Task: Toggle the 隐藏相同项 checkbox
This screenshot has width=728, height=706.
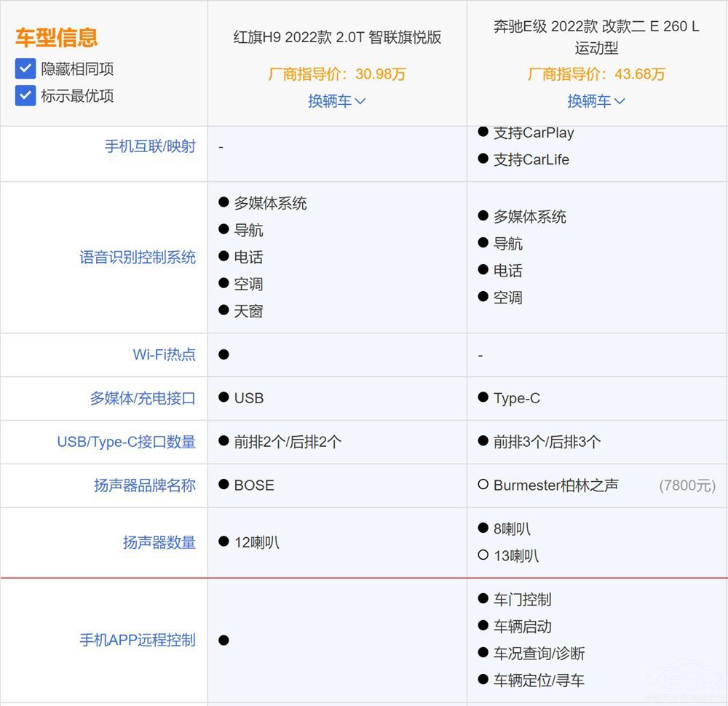Action: (x=25, y=68)
